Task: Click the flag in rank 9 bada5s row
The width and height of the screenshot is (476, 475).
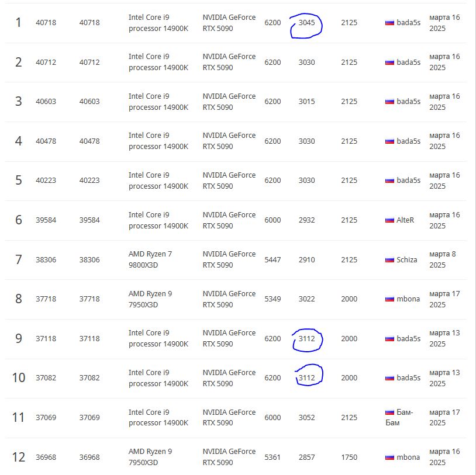Action: tap(389, 339)
